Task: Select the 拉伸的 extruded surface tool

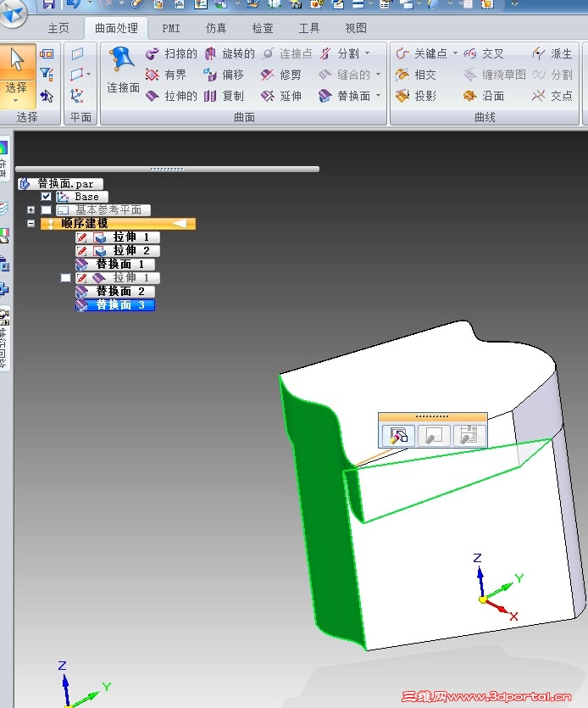Action: click(x=171, y=96)
